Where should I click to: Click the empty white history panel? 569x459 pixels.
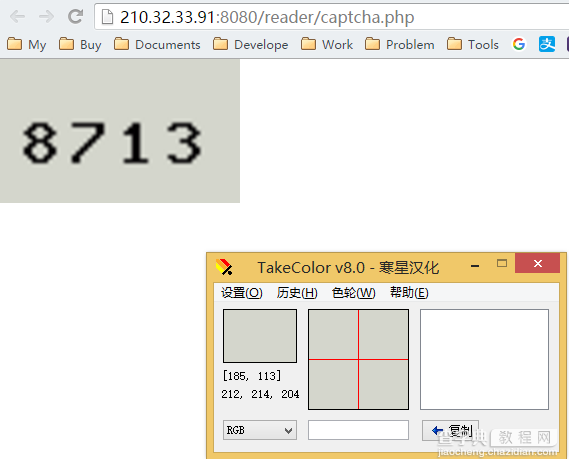pyautogui.click(x=484, y=359)
